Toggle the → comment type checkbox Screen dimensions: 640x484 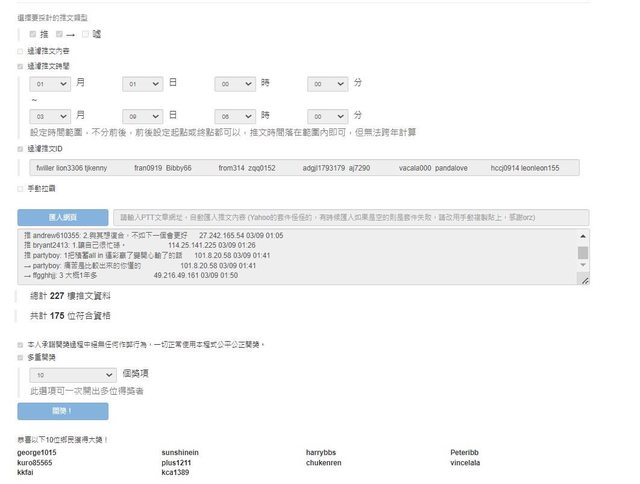(60, 34)
